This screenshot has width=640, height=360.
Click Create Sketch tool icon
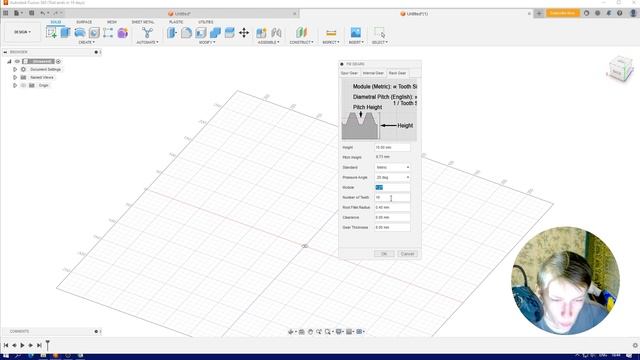[x=51, y=33]
